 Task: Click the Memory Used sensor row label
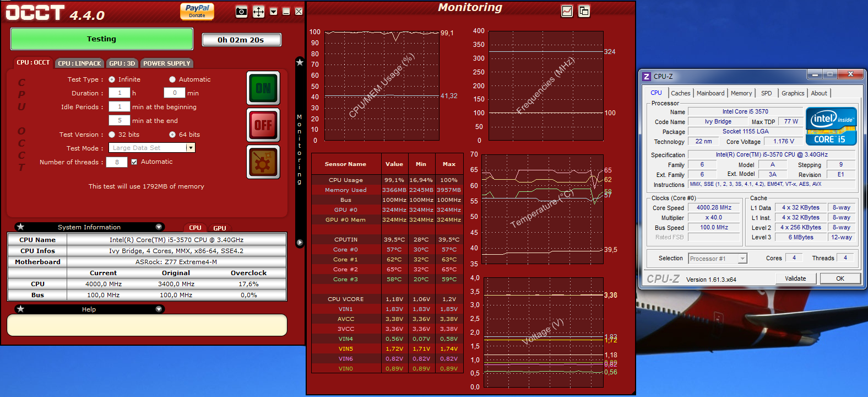[x=346, y=190]
